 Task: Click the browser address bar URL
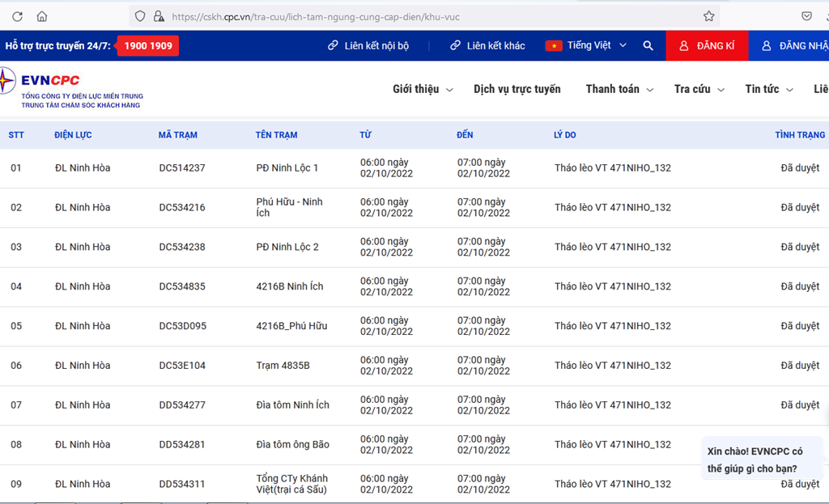coord(405,16)
